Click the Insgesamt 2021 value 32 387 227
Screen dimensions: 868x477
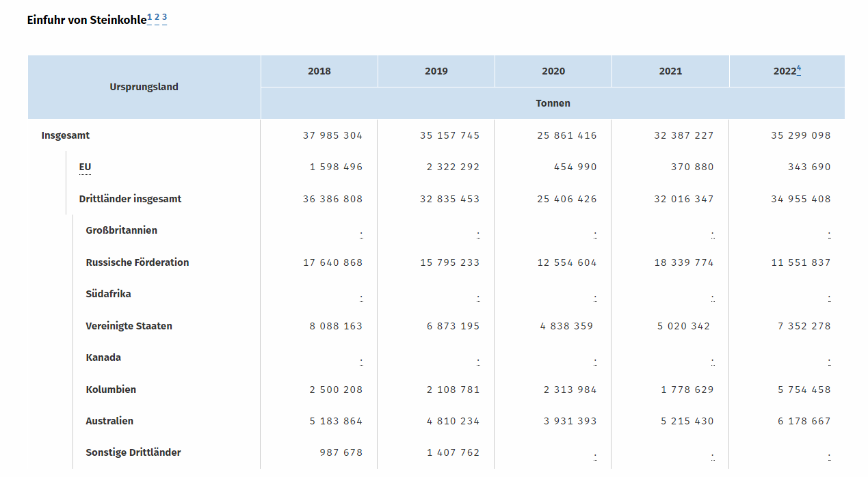coord(683,135)
